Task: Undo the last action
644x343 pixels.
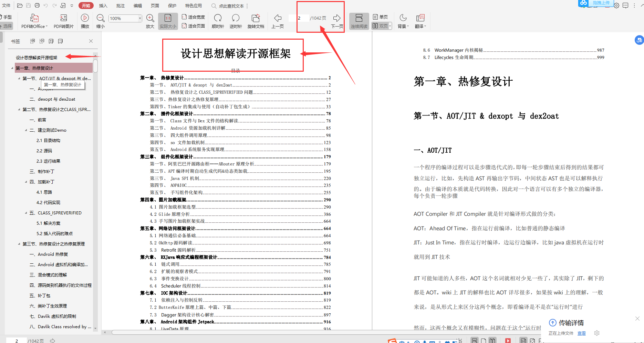Action: pyautogui.click(x=46, y=6)
